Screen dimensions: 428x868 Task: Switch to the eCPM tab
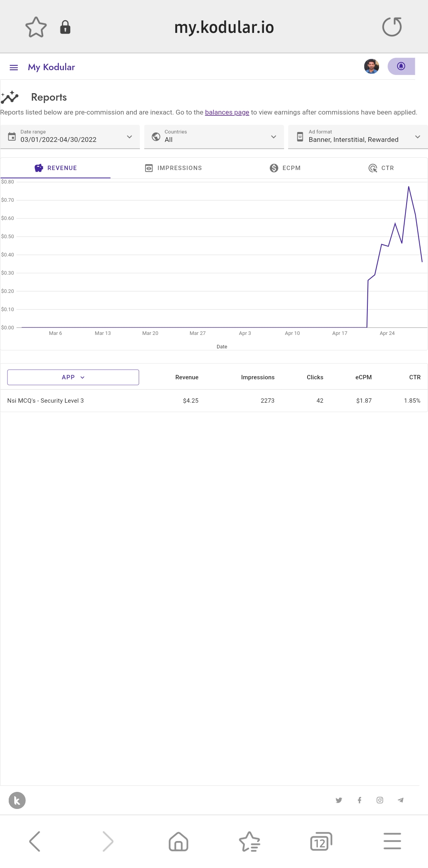click(x=285, y=168)
